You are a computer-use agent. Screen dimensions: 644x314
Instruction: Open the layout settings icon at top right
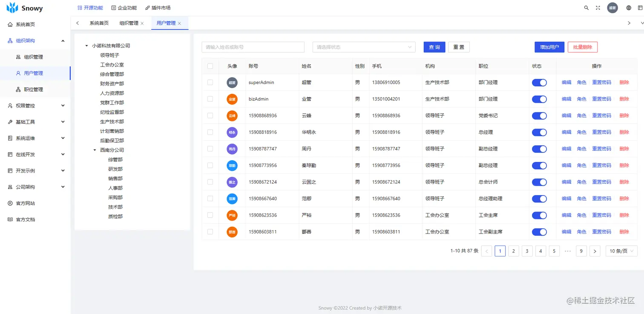pyautogui.click(x=641, y=8)
